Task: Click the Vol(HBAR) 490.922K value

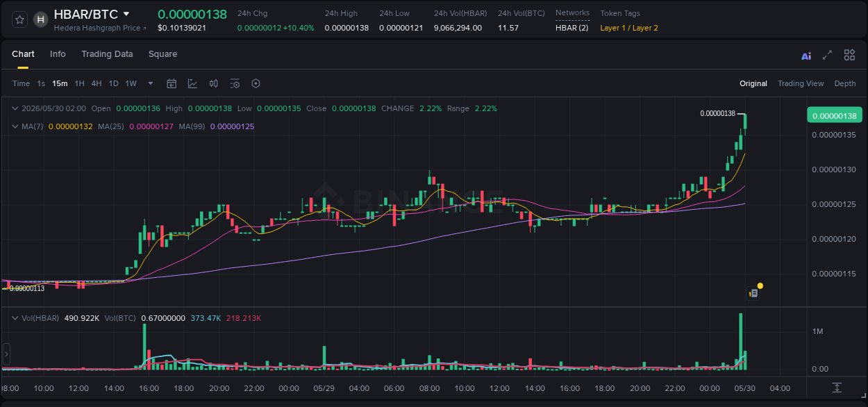Action: (82, 317)
